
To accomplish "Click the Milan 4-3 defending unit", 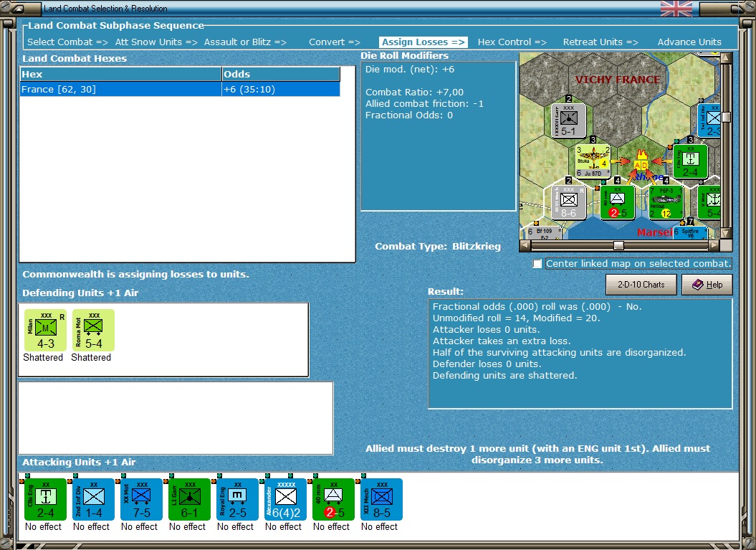I will click(45, 330).
